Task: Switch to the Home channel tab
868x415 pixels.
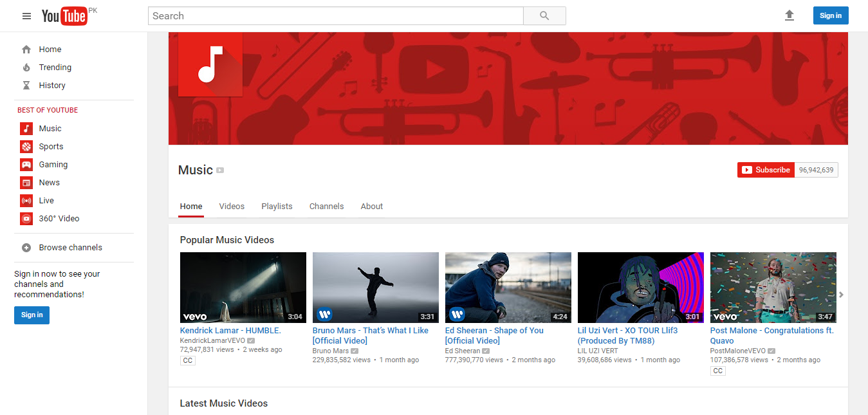Action: (x=191, y=207)
